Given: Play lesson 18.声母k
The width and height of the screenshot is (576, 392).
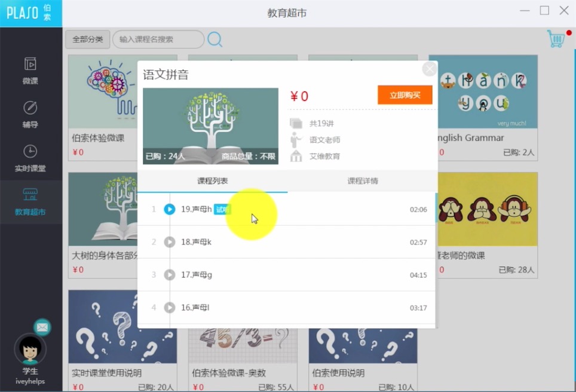Looking at the screenshot, I should click(170, 242).
